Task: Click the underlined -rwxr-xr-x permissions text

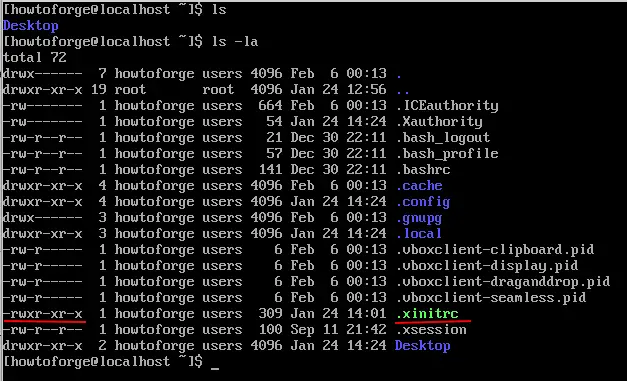Action: [x=43, y=313]
